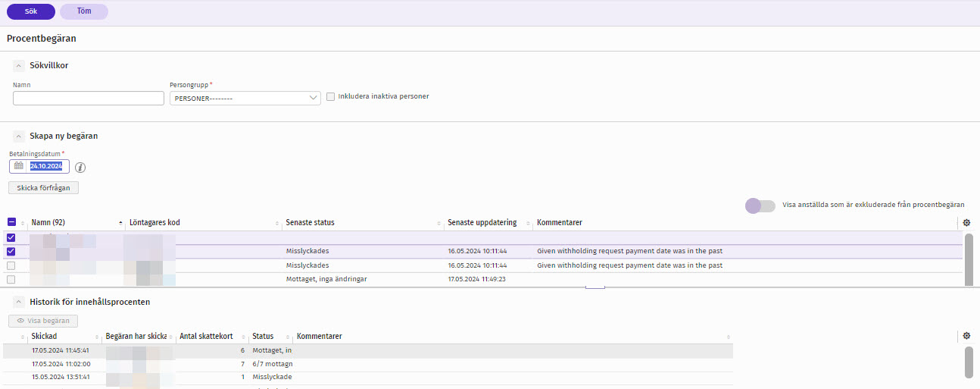Click the employee table vertical scrollbar

click(969, 259)
